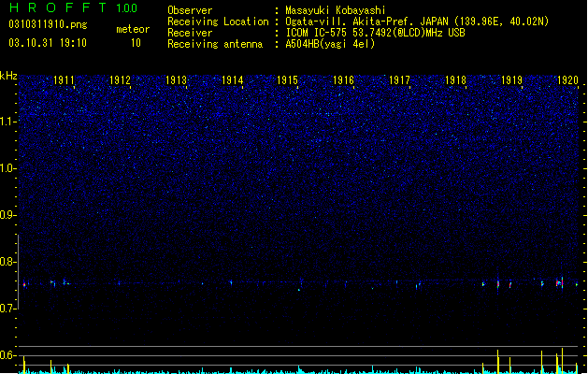Click the 1916 time axis label
Screen dimensions: 588x374
343,80
